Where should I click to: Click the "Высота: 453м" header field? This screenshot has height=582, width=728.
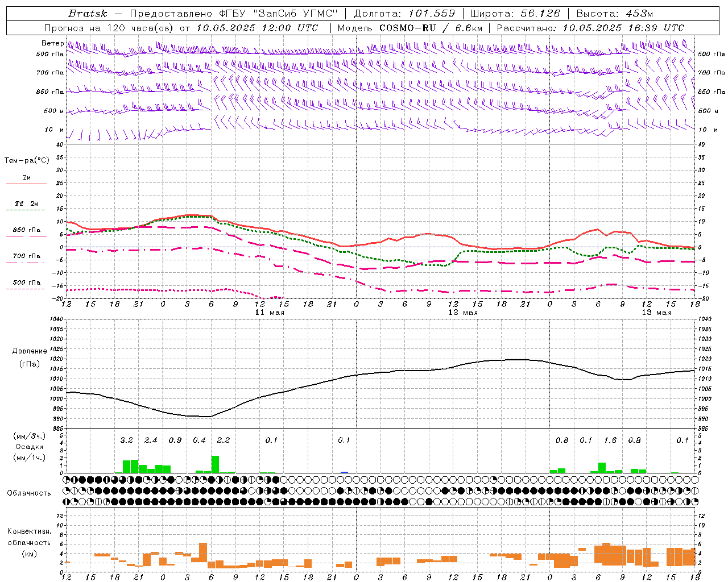615,13
